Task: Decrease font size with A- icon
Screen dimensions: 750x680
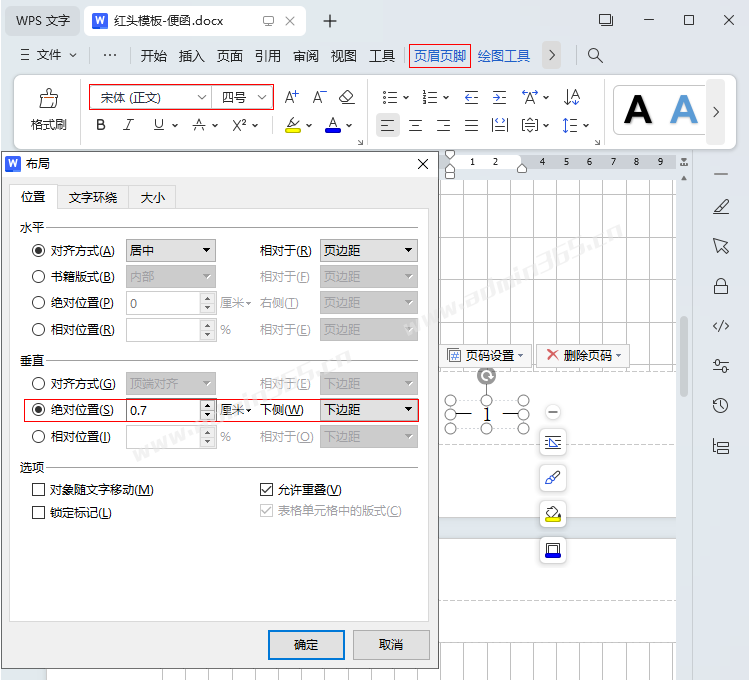Action: click(320, 97)
